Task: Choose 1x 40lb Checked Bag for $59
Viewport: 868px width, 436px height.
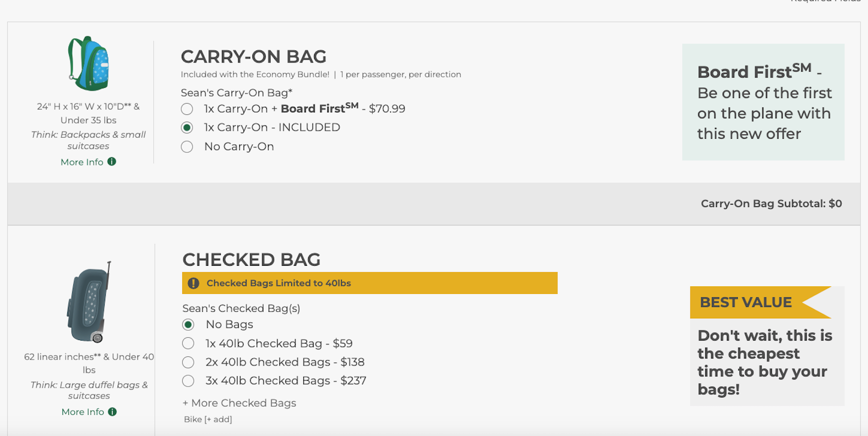Action: [188, 343]
